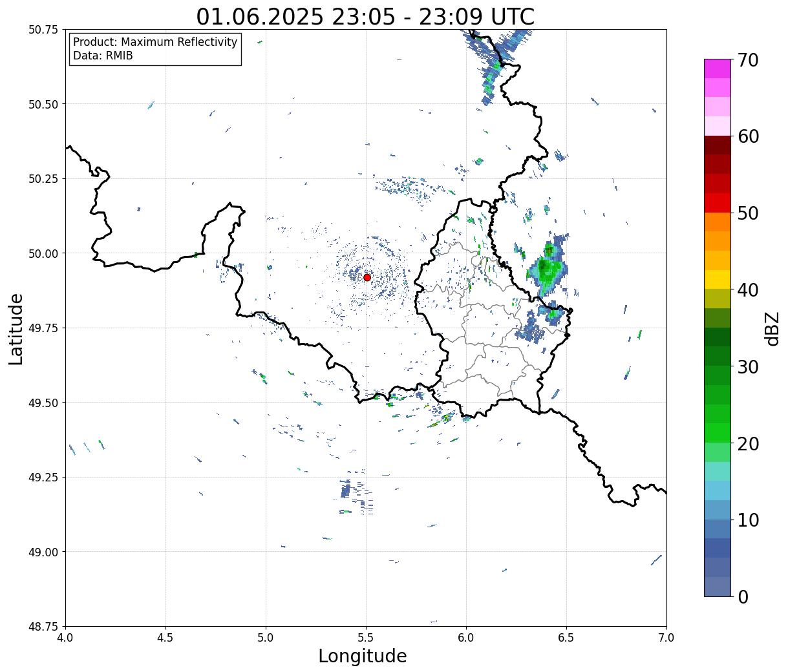Click the colorbar tick label "70"
This screenshot has width=788, height=672.
pyautogui.click(x=748, y=60)
